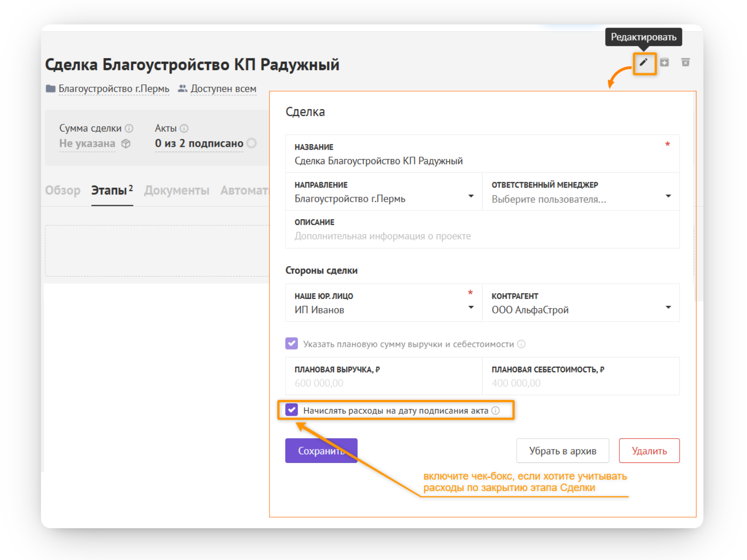Expand the Направление dropdown
This screenshot has height=560, width=747.
[471, 196]
